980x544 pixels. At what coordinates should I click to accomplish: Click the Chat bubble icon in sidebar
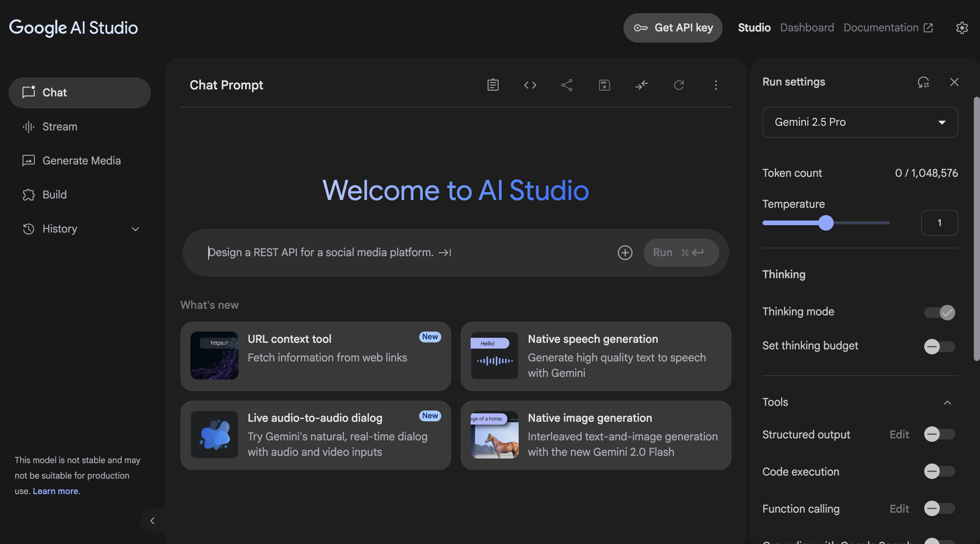29,92
